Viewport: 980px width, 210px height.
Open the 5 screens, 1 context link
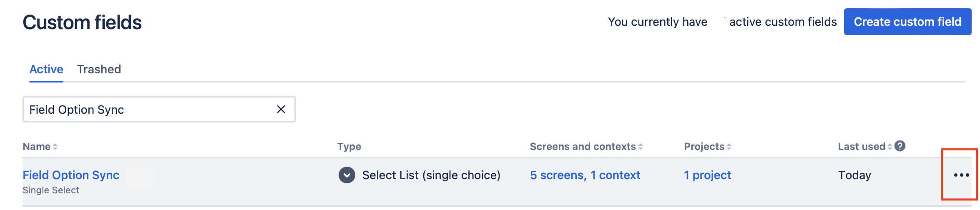coord(585,175)
